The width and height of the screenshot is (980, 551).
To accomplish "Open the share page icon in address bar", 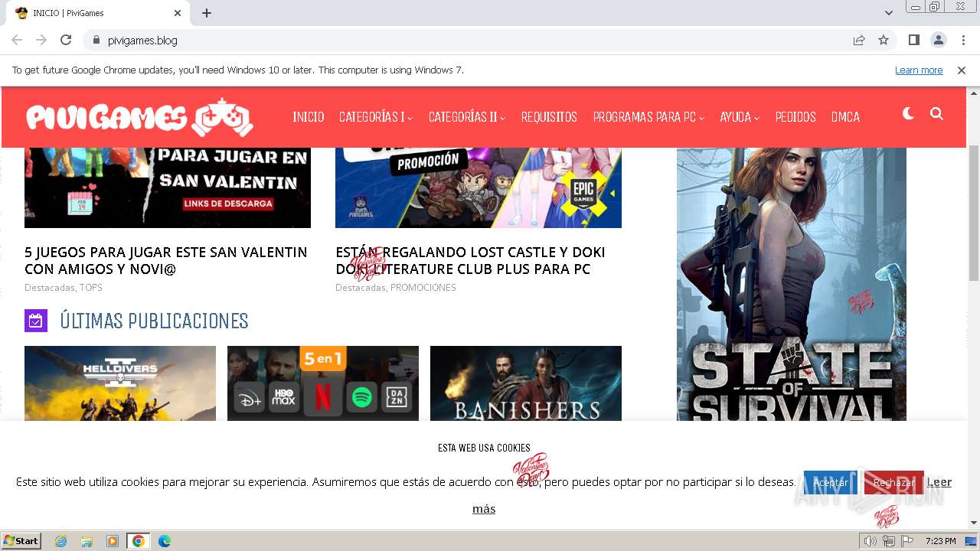I will (x=859, y=40).
